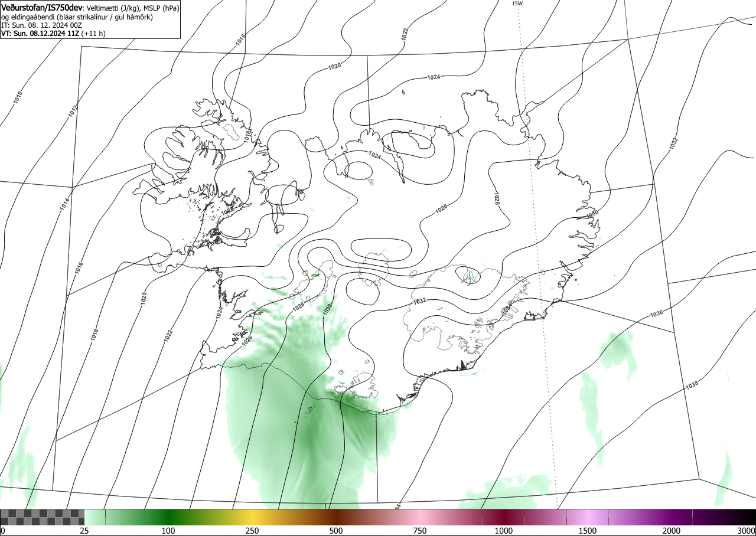Viewport: 756px width, 536px height.
Task: Click the colorbar tick label 500
Action: [x=336, y=531]
